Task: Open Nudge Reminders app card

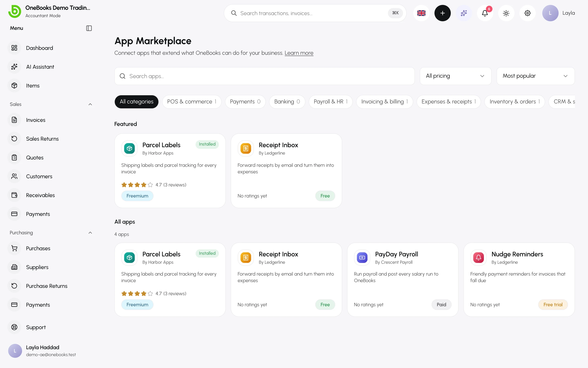Action: (519, 280)
